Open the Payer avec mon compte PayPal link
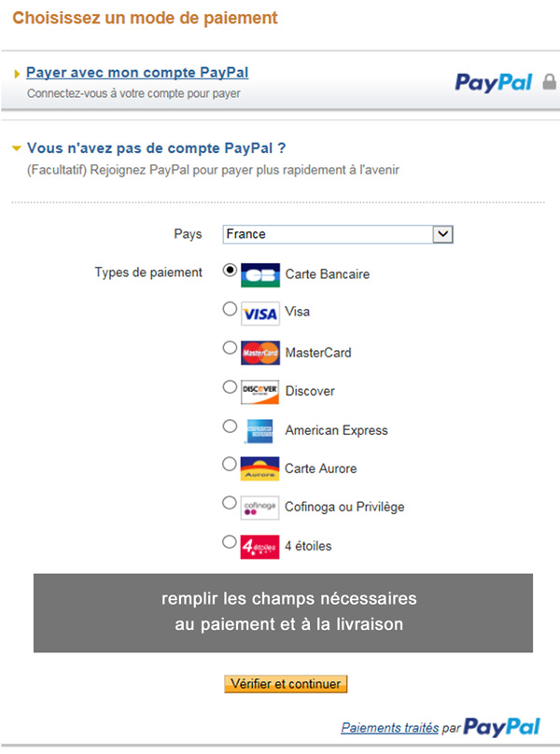The width and height of the screenshot is (560, 754). [137, 73]
